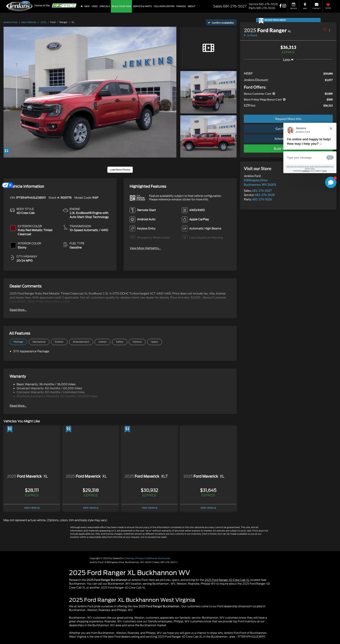Viewport: 340px width, 644px height.
Task: Click the Type your message chat field
Action: click(305, 158)
